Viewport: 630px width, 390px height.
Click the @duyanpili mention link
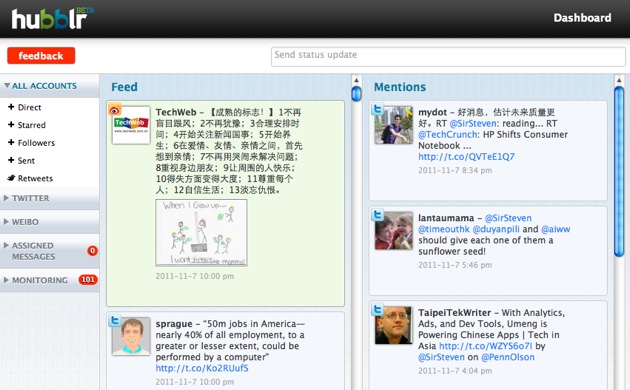pyautogui.click(x=496, y=229)
